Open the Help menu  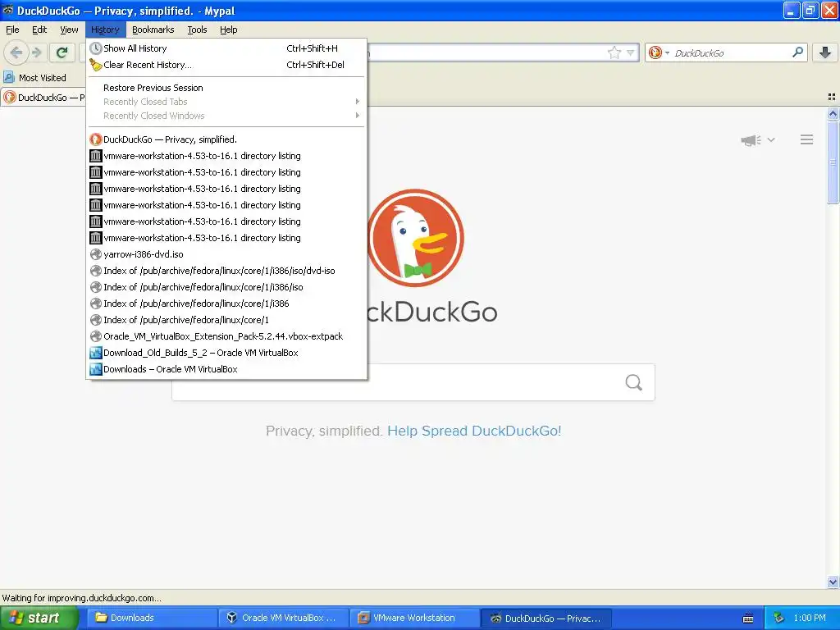228,30
